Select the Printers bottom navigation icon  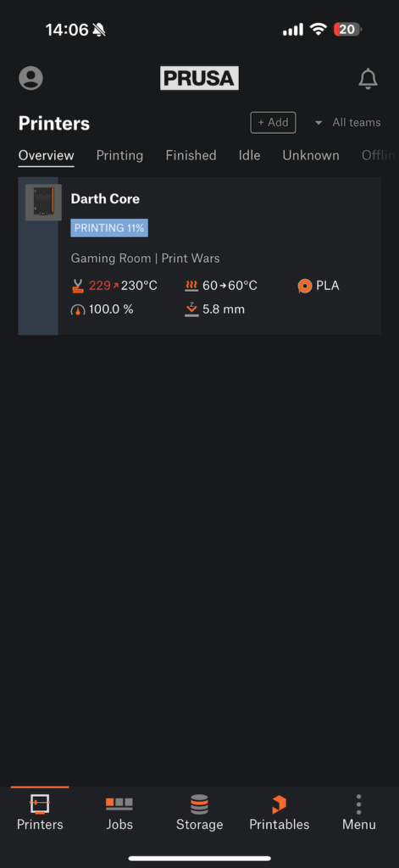coord(40,804)
